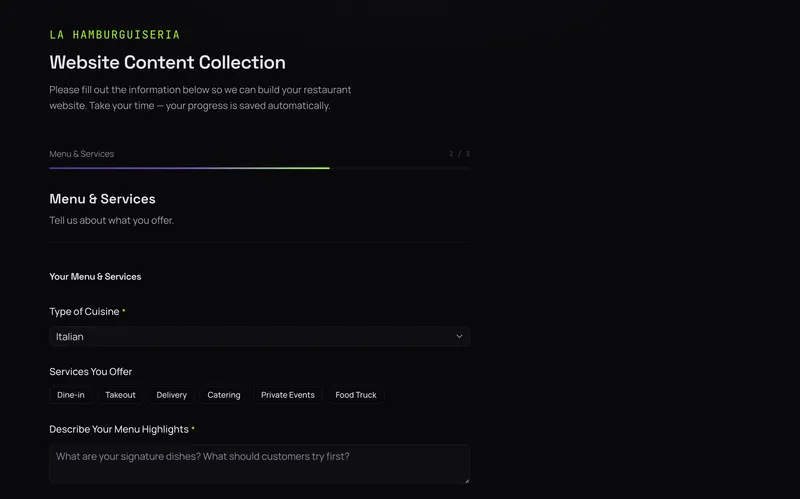800x499 pixels.
Task: Toggle the Dine-in service chip
Action: (71, 395)
